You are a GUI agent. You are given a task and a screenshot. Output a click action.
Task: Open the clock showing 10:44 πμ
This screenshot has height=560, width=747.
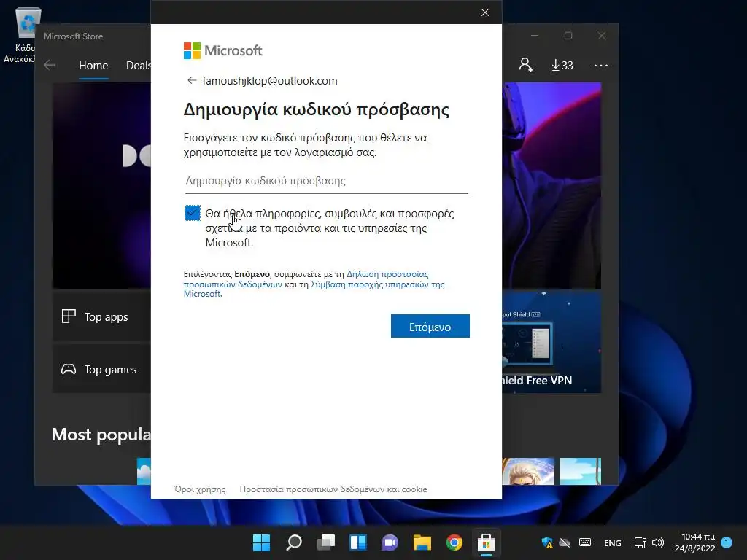click(x=695, y=542)
